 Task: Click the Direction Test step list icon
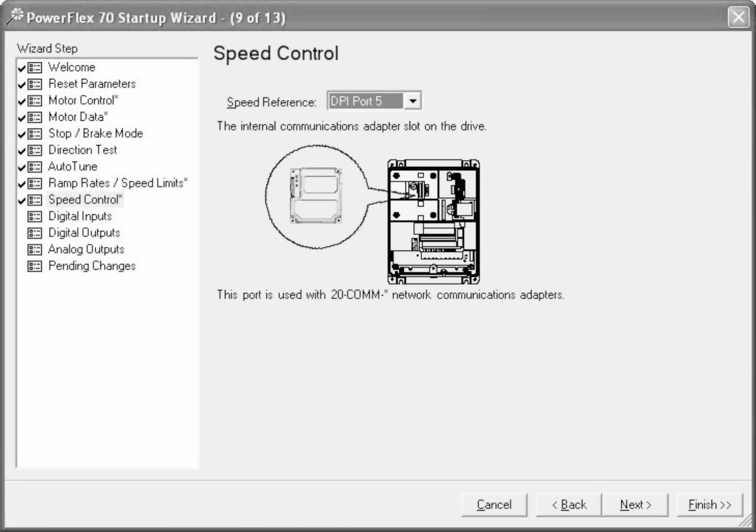[35, 151]
